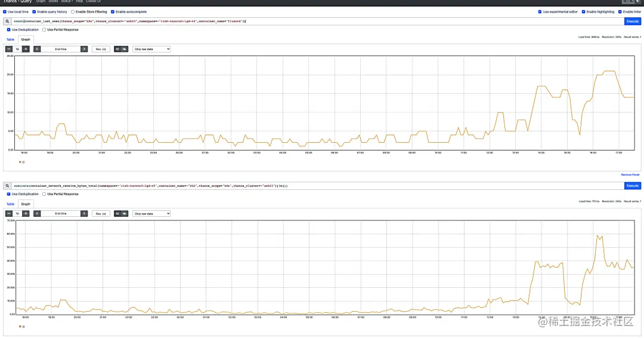This screenshot has width=644, height=338.
Task: Click the End time field in the first panel
Action: (60, 49)
